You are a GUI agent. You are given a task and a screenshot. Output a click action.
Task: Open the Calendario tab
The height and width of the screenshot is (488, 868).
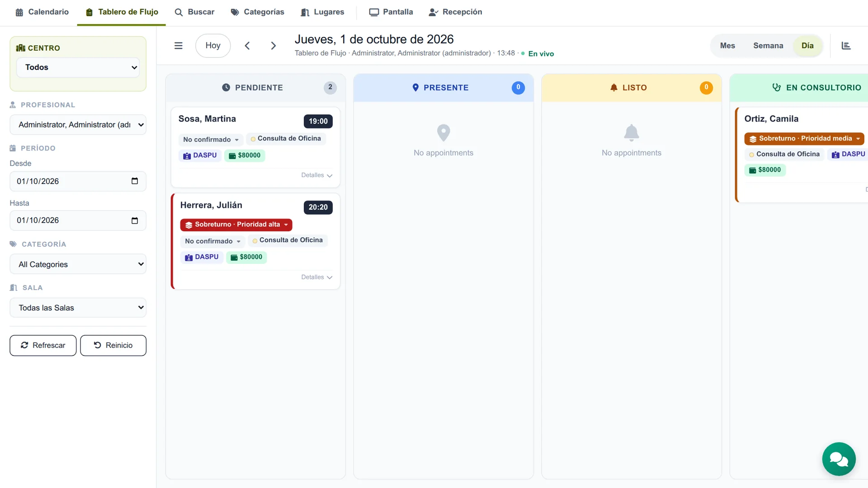(42, 12)
